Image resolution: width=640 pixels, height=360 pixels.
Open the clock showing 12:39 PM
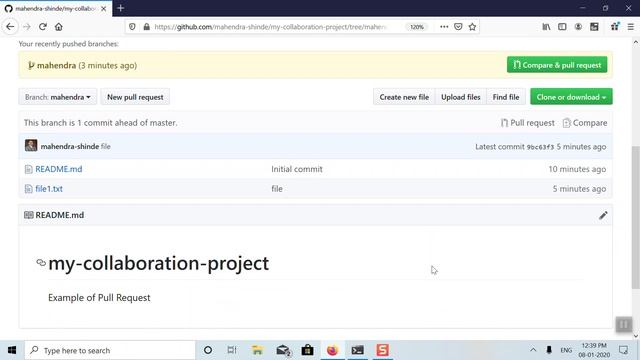(594, 350)
